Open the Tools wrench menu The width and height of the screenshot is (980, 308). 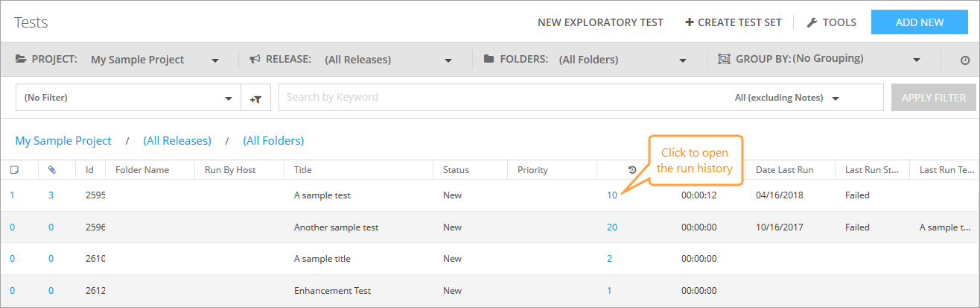(x=831, y=22)
